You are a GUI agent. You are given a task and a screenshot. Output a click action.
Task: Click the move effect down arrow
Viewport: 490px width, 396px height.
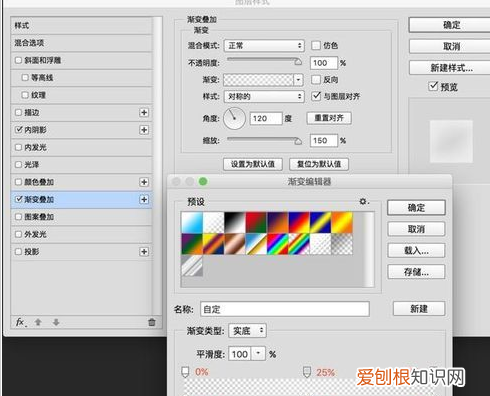point(56,322)
